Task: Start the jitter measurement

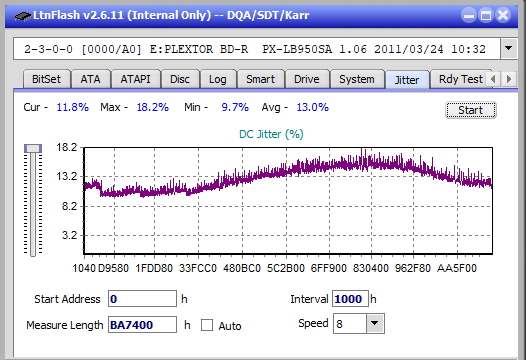Action: pyautogui.click(x=470, y=110)
